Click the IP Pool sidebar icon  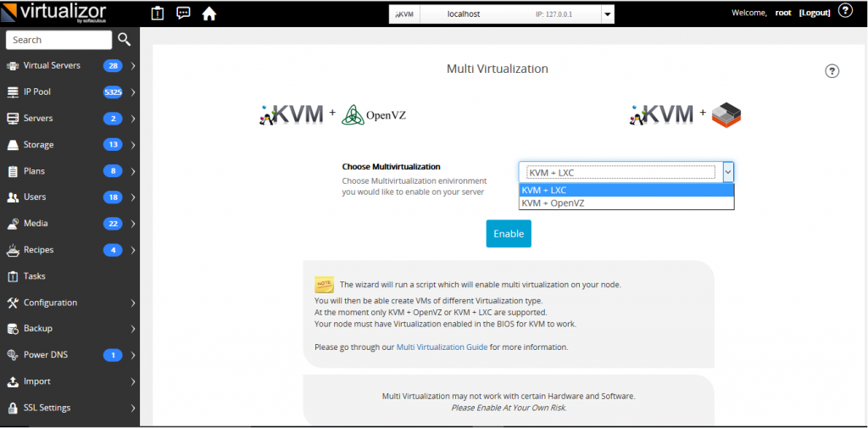click(x=13, y=92)
